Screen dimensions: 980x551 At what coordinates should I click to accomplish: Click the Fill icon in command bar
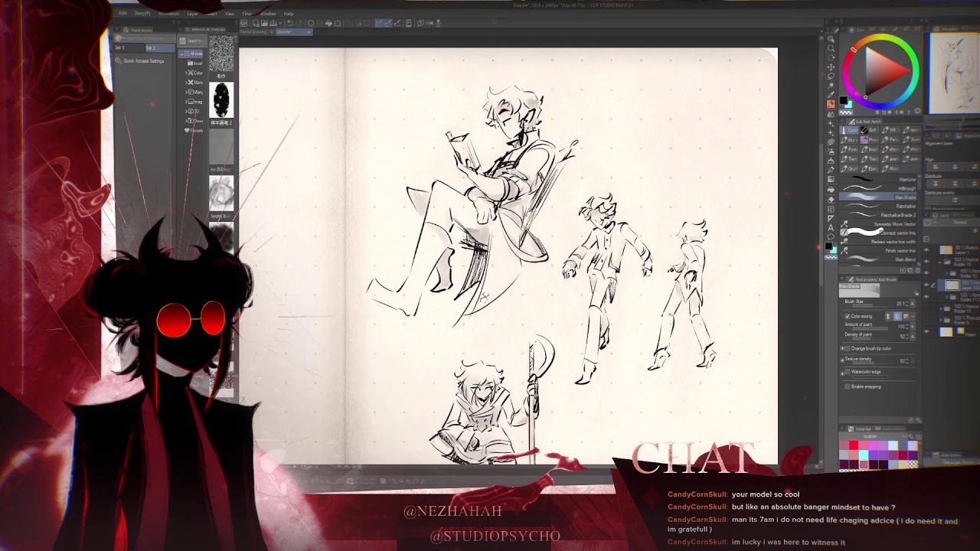[328, 23]
